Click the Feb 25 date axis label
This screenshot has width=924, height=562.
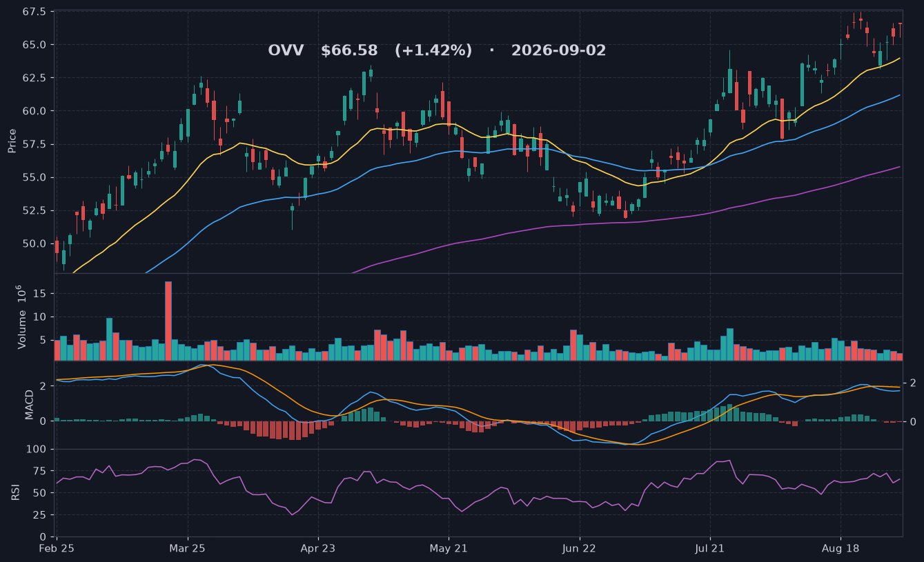click(x=57, y=550)
